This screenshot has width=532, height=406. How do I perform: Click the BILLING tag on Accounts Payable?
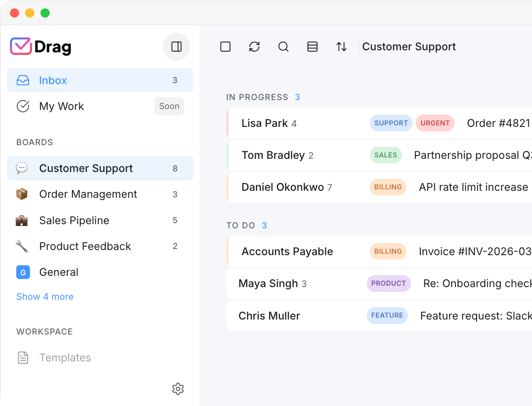(x=388, y=251)
